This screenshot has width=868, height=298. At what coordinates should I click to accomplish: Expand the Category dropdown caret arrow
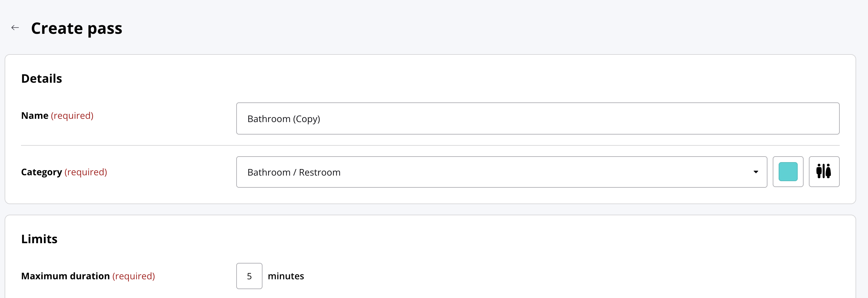pos(756,172)
